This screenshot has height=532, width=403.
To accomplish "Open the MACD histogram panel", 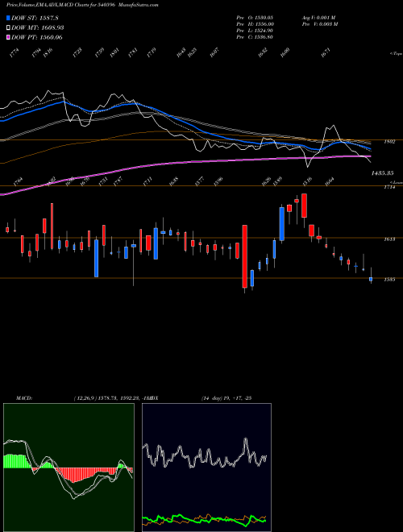I will [x=69, y=468].
